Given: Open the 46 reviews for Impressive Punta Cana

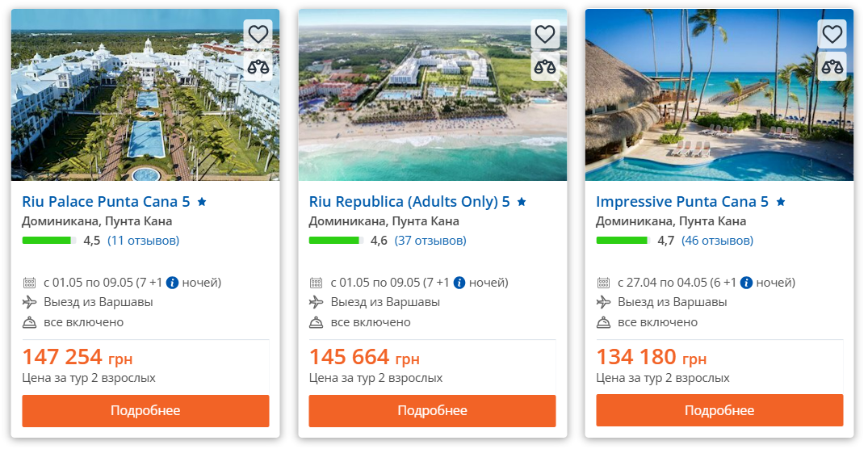Looking at the screenshot, I should 717,241.
